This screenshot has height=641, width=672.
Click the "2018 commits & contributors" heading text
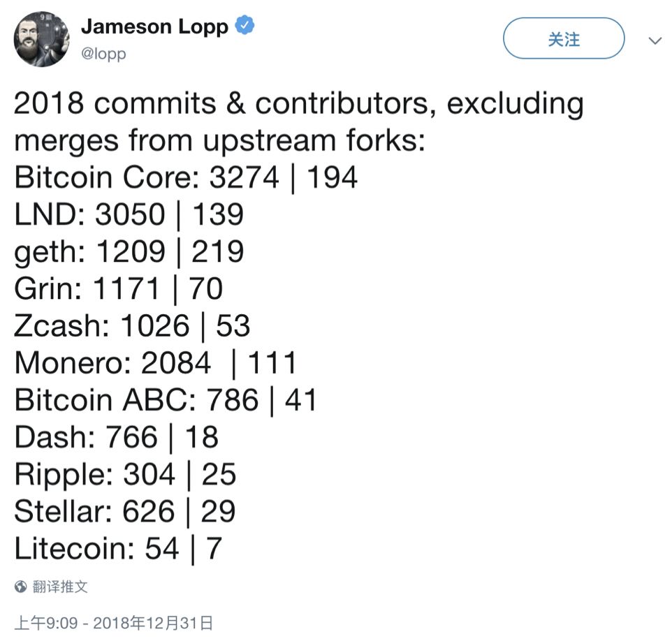tap(298, 105)
